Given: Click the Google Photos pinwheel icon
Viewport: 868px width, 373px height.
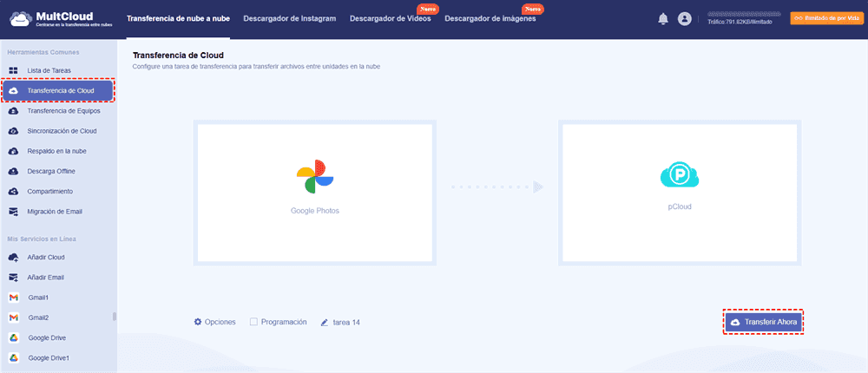Looking at the screenshot, I should click(x=314, y=177).
